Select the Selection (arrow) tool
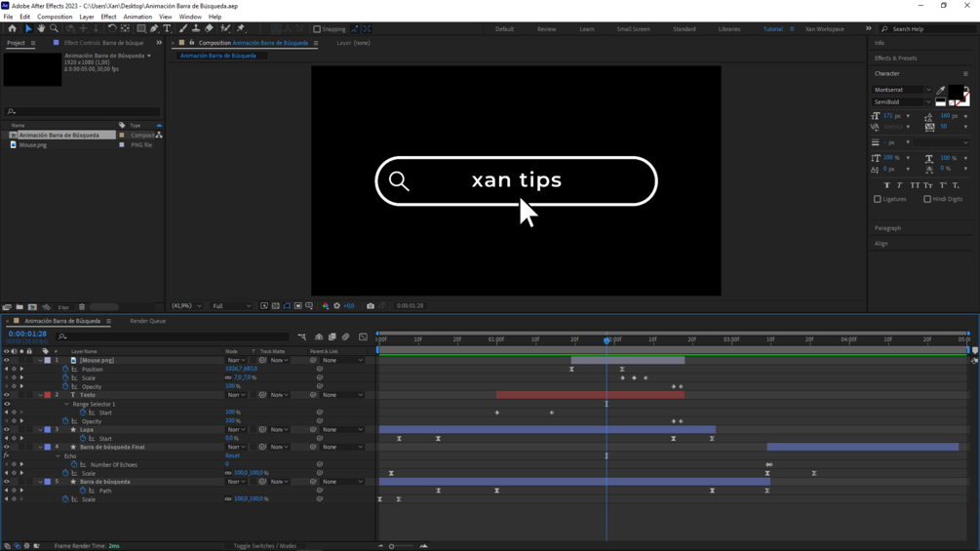Image resolution: width=980 pixels, height=551 pixels. tap(28, 28)
